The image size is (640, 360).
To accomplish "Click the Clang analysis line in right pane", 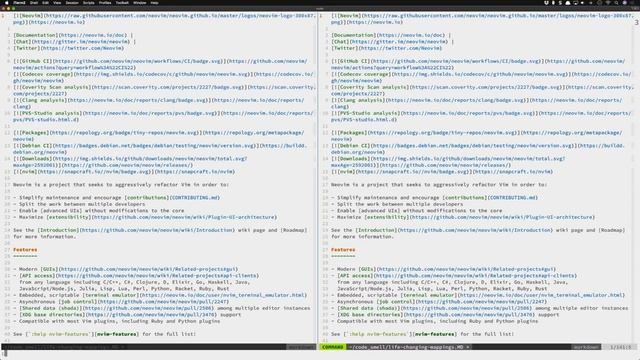I will click(x=476, y=103).
